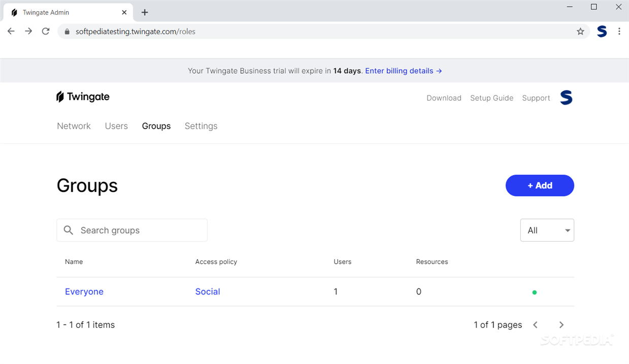Maximize the Chrome window
This screenshot has width=629, height=364.
pyautogui.click(x=594, y=7)
